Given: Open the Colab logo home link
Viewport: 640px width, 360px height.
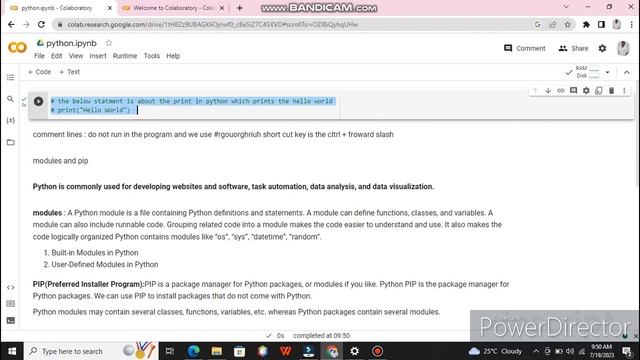Looking at the screenshot, I should click(17, 48).
